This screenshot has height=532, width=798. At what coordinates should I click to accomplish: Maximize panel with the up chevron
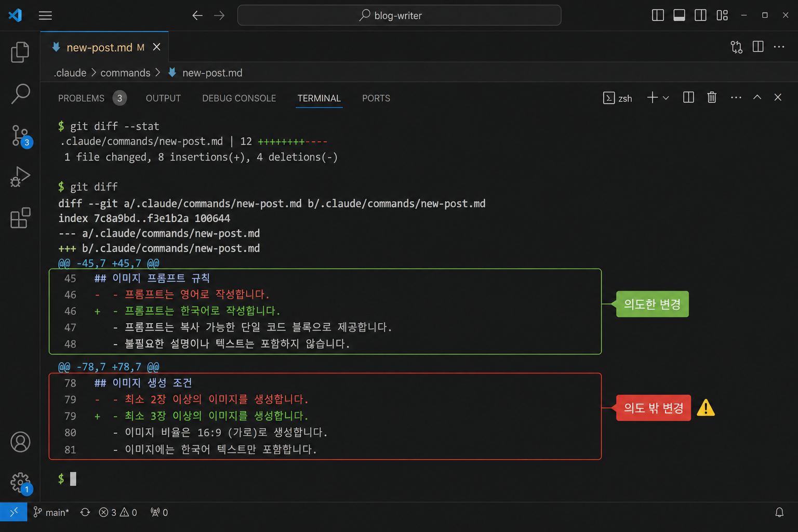click(757, 97)
